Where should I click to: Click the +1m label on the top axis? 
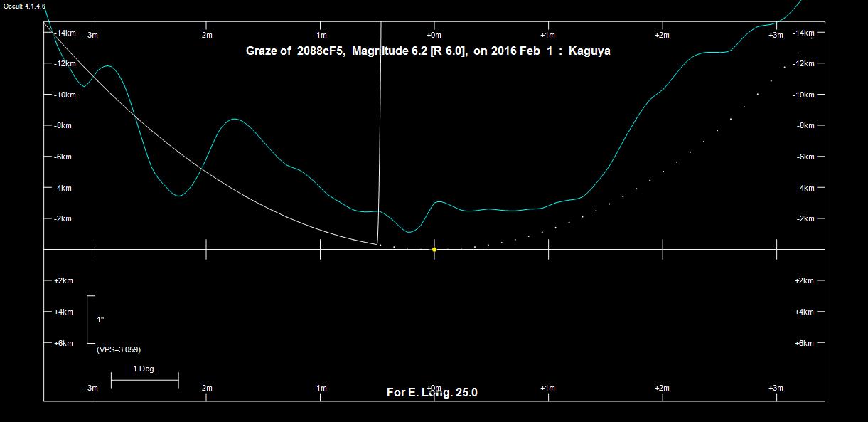pos(547,35)
